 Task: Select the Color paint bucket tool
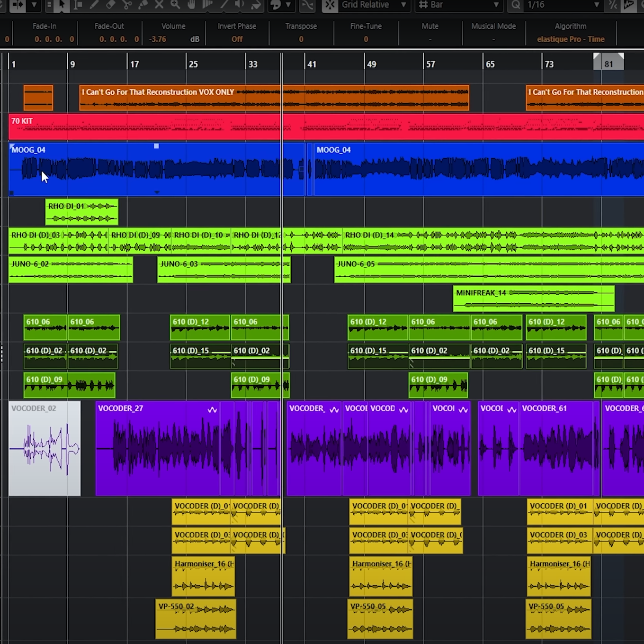tap(256, 5)
